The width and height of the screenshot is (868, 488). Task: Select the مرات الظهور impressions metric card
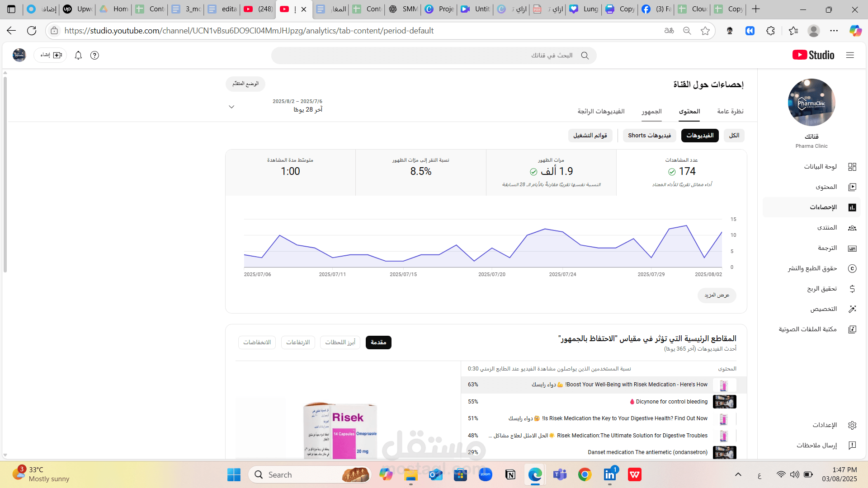point(551,173)
